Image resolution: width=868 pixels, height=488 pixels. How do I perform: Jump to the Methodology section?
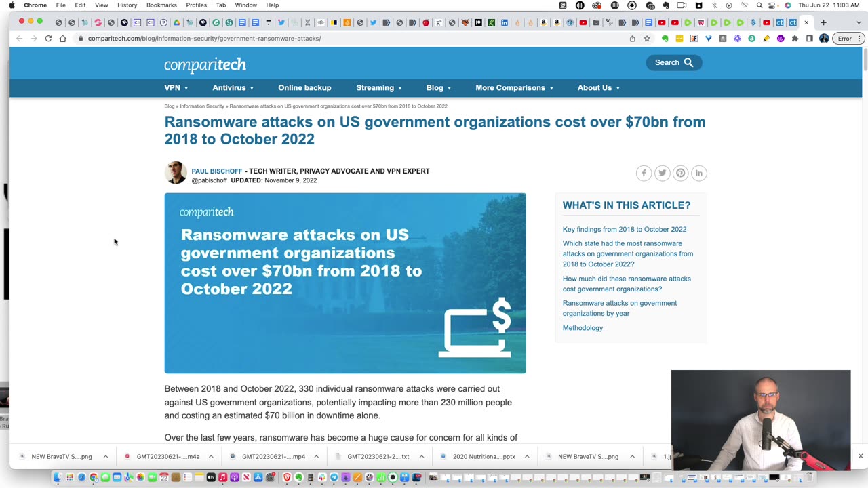(583, 328)
